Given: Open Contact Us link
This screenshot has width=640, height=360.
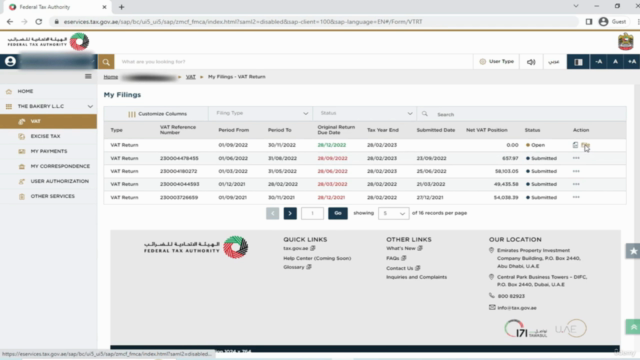Looking at the screenshot, I should 403,268.
